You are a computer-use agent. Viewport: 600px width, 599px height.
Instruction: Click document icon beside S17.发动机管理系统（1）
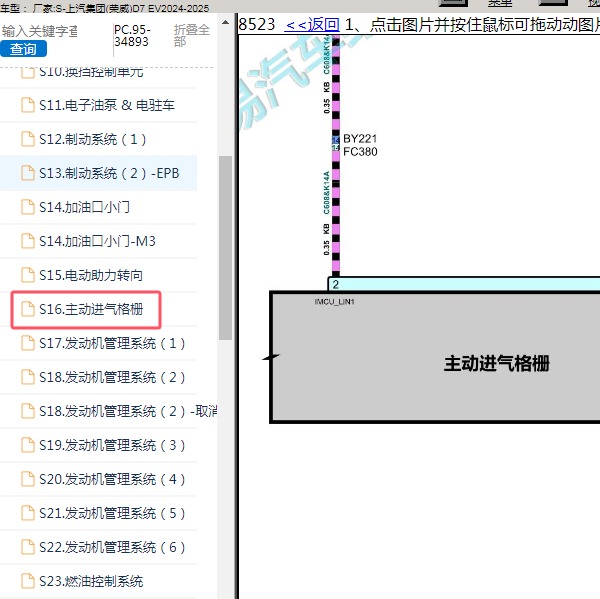coord(28,343)
